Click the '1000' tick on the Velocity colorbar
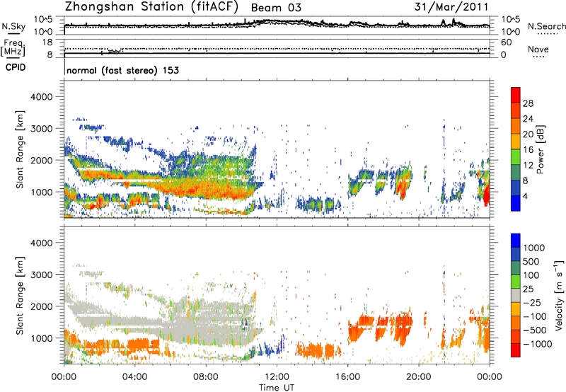Screen dimensions: 566x392 (x=533, y=248)
